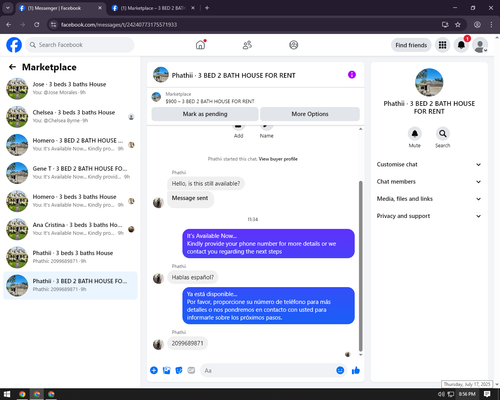The height and width of the screenshot is (400, 500).
Task: Open Homero 3 BED 2 BATH HOUSE chat
Action: [70, 145]
